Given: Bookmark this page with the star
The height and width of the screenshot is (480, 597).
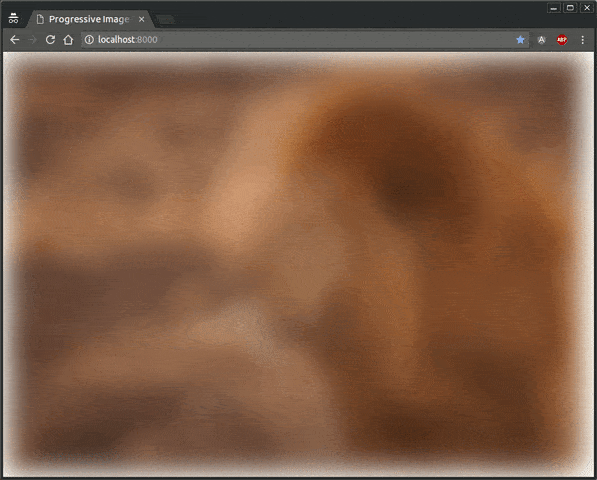Looking at the screenshot, I should (x=520, y=40).
